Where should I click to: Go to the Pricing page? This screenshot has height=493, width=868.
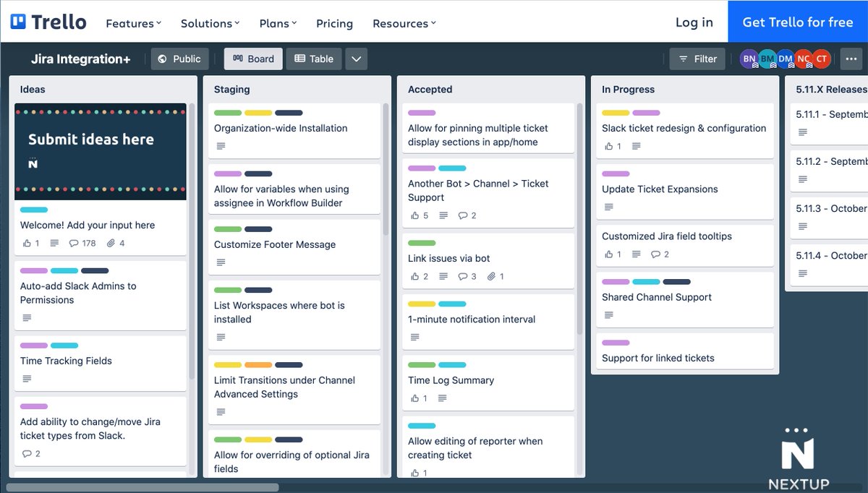tap(334, 24)
